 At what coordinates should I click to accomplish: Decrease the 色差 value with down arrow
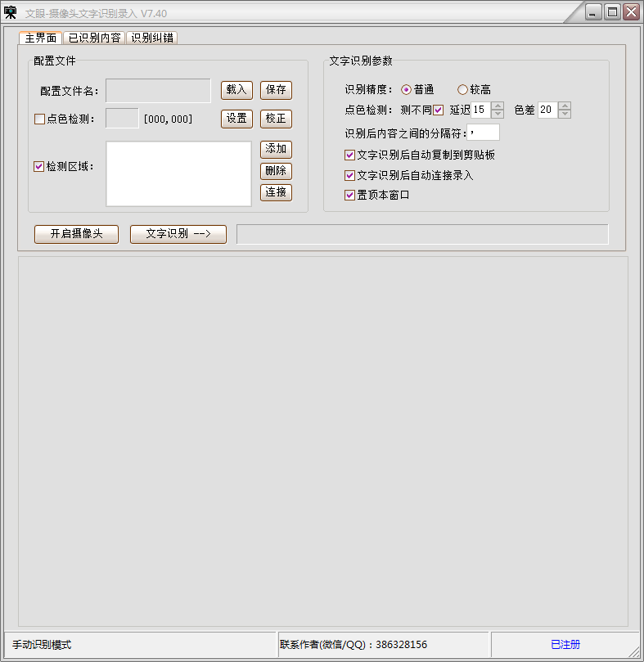click(x=564, y=115)
